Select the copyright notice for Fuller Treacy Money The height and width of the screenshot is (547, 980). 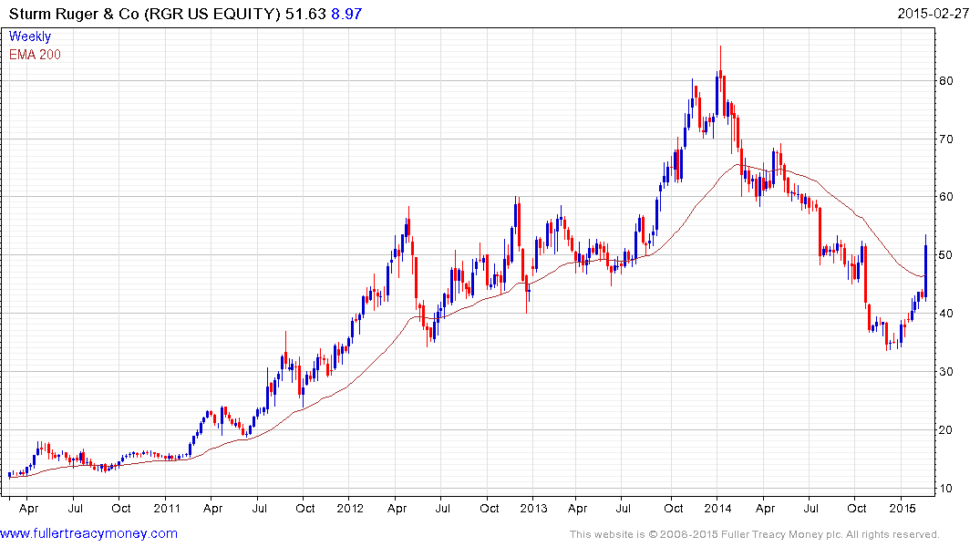755,534
